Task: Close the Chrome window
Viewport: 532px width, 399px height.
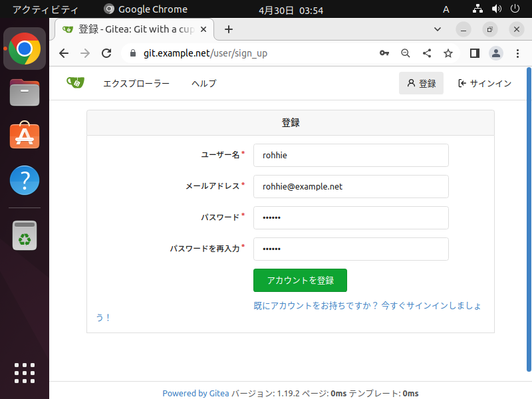Action: (517, 29)
